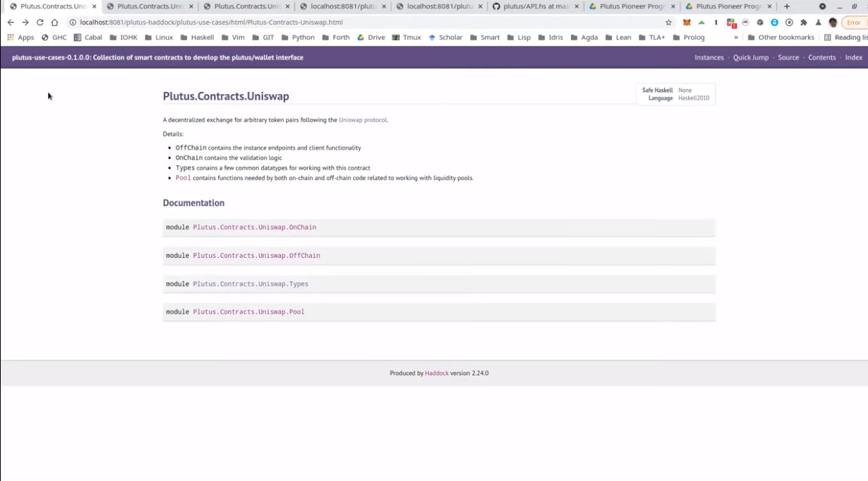Open the Plutus.Contracts.Uniswap.OnChain module link
The image size is (868, 481).
[x=254, y=227]
